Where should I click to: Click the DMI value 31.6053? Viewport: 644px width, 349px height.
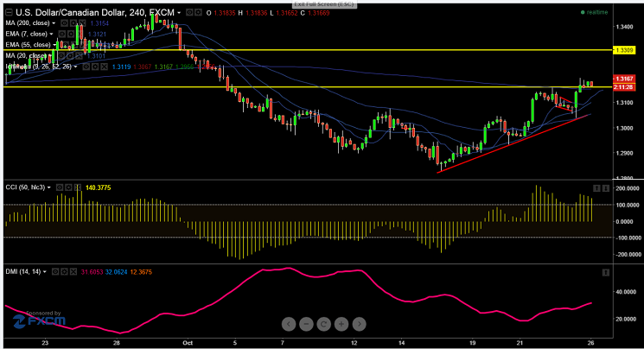pyautogui.click(x=92, y=272)
